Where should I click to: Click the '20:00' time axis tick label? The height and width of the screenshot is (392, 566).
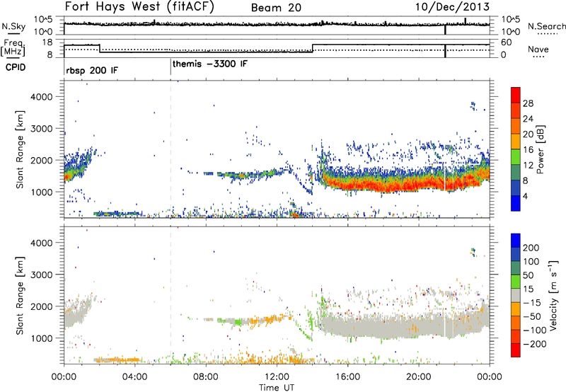click(418, 377)
